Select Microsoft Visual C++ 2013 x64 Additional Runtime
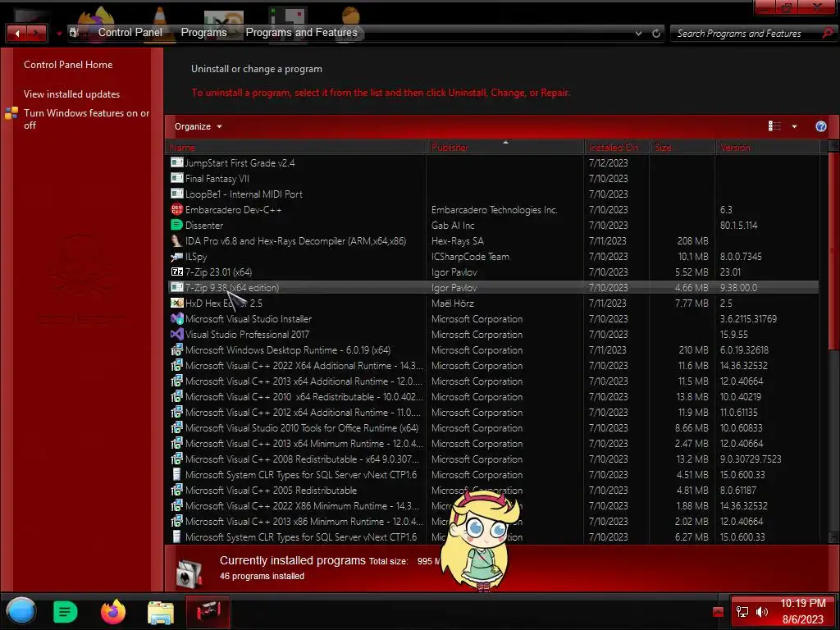The height and width of the screenshot is (630, 840). click(x=492, y=381)
